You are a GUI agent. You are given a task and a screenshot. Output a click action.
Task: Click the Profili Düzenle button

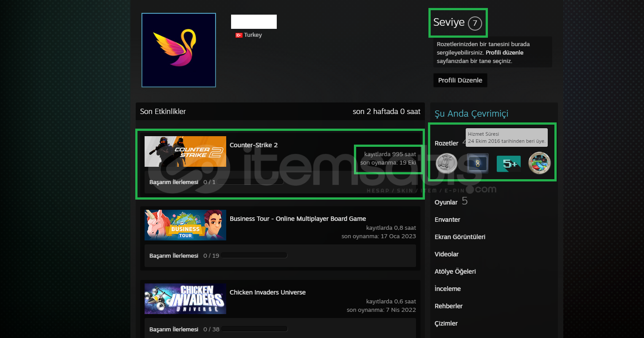(x=460, y=80)
